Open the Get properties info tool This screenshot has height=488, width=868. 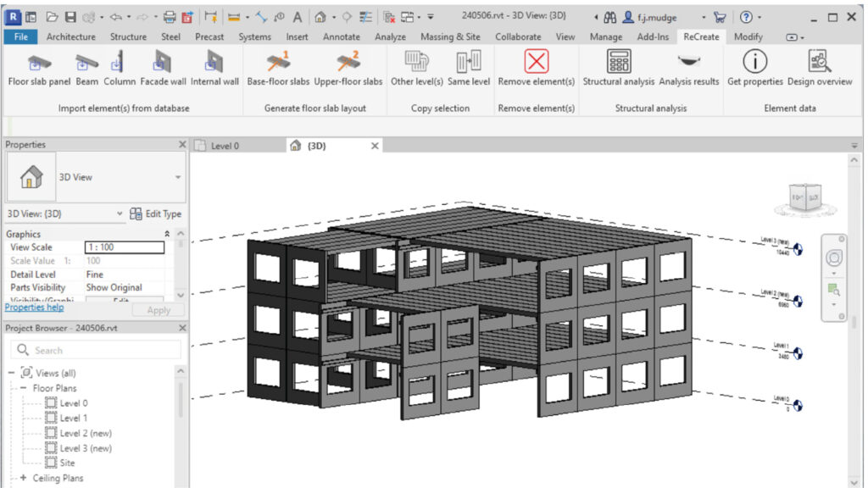click(754, 63)
